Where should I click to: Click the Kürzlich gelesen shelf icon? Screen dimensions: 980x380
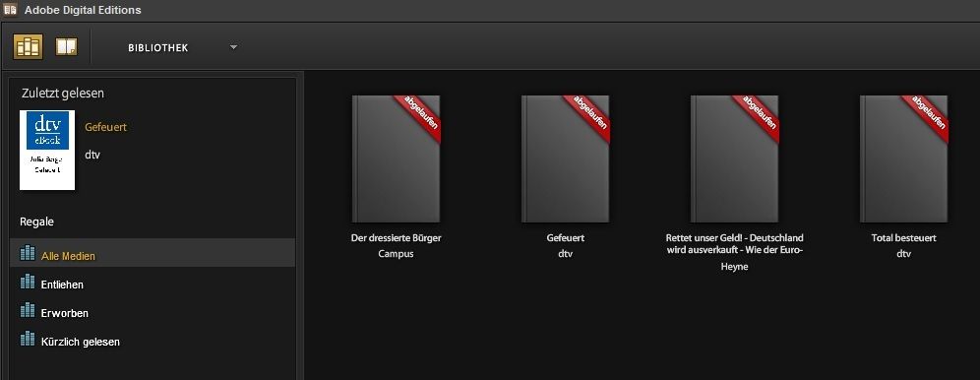point(28,339)
